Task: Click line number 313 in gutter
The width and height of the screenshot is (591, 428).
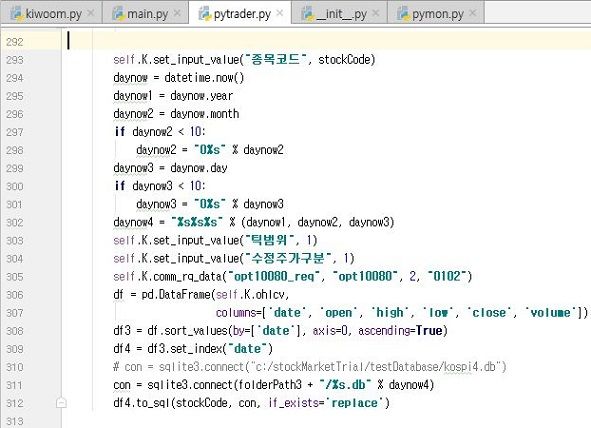Action: point(15,421)
